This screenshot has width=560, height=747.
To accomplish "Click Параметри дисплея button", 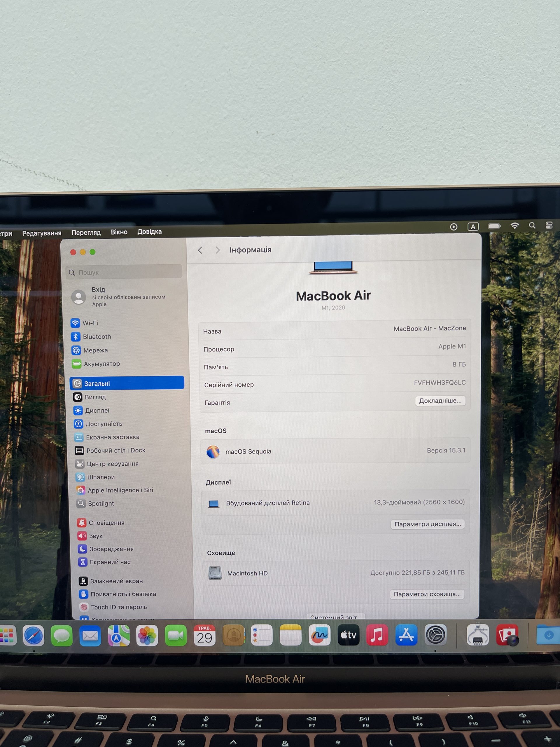I will pyautogui.click(x=428, y=524).
